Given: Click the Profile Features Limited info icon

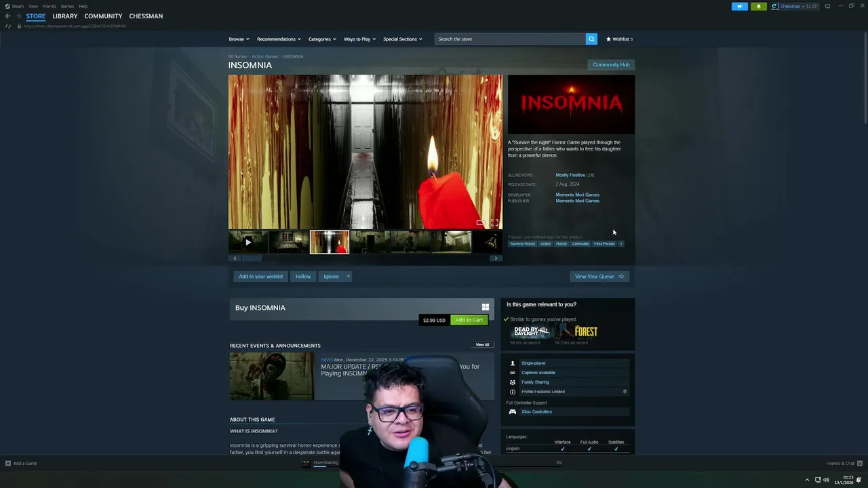Looking at the screenshot, I should click(x=513, y=392).
